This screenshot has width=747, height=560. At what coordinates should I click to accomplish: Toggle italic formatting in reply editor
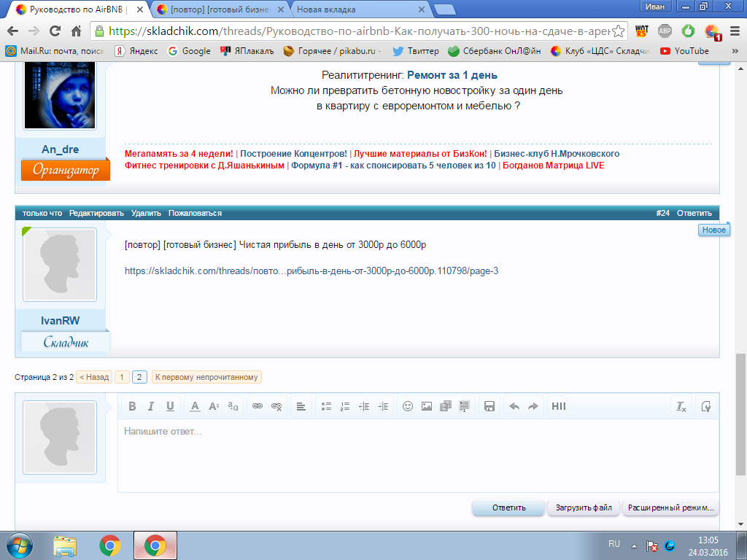click(x=151, y=406)
